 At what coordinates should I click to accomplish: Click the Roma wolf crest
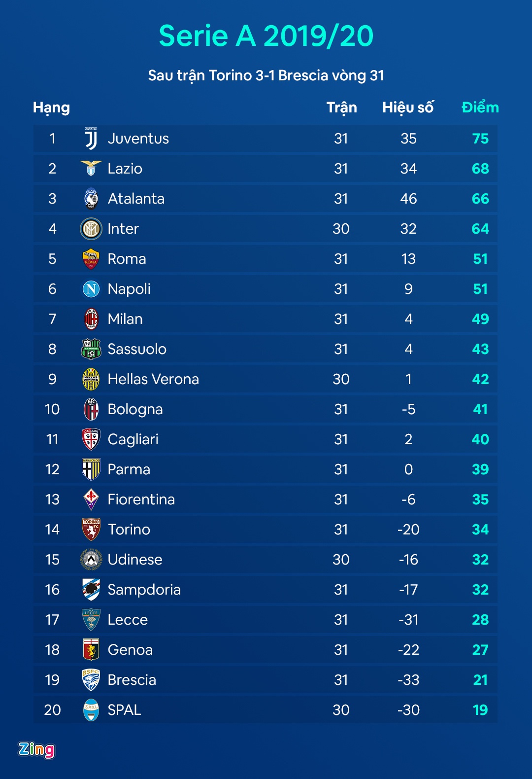point(91,259)
